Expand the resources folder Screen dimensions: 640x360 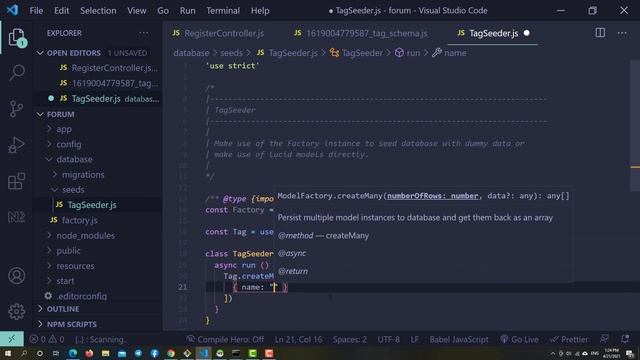pos(75,266)
